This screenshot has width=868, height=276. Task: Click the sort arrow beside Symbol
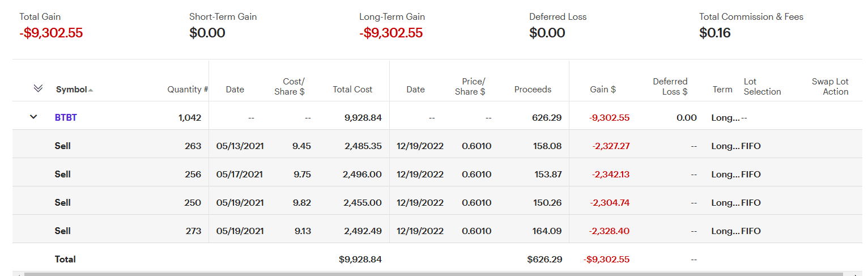[x=91, y=90]
